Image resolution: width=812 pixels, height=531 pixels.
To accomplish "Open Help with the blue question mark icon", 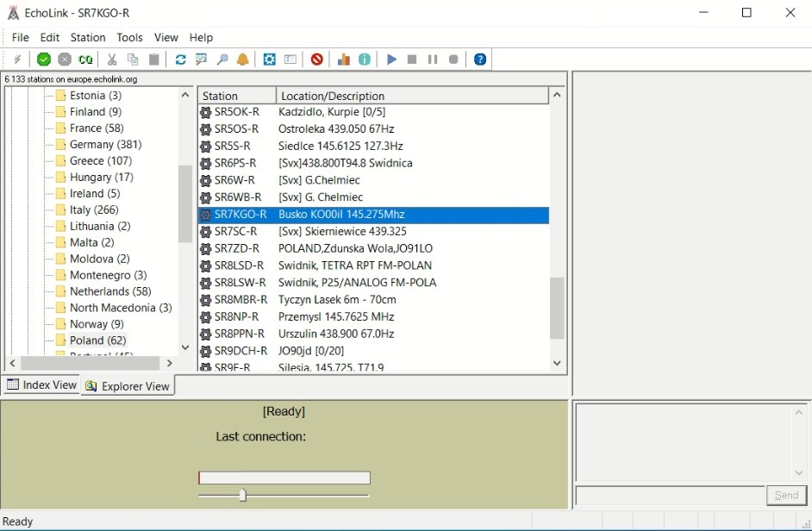I will [x=480, y=59].
